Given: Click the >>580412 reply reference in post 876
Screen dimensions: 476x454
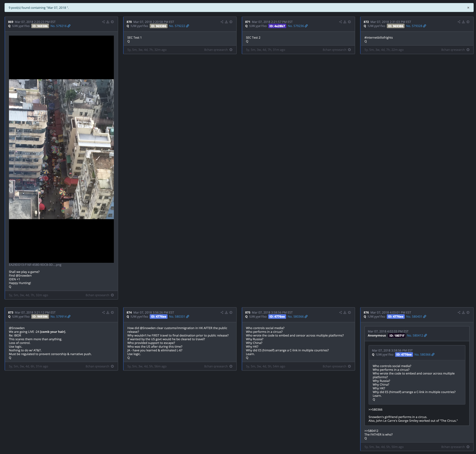Looking at the screenshot, I should [x=371, y=431].
